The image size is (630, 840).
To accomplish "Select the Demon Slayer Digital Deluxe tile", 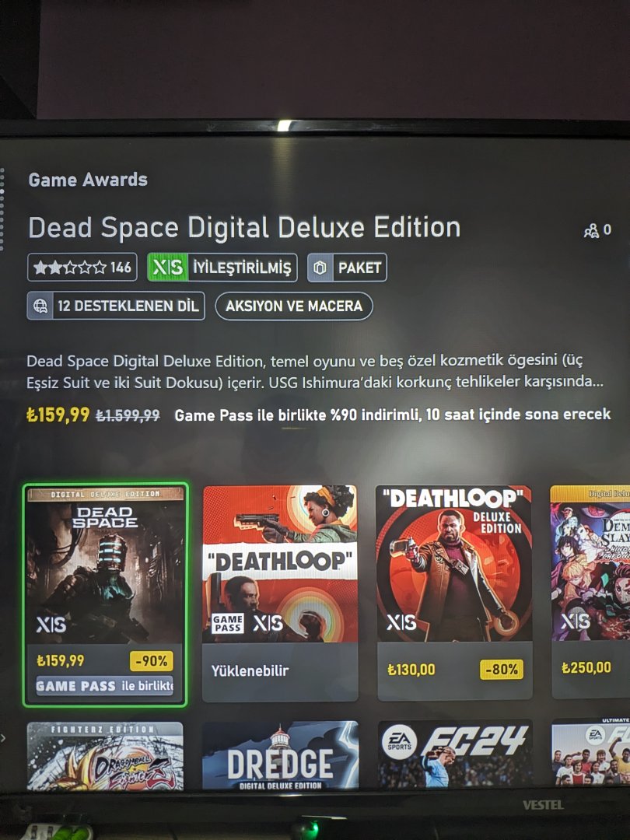I will coord(590,591).
